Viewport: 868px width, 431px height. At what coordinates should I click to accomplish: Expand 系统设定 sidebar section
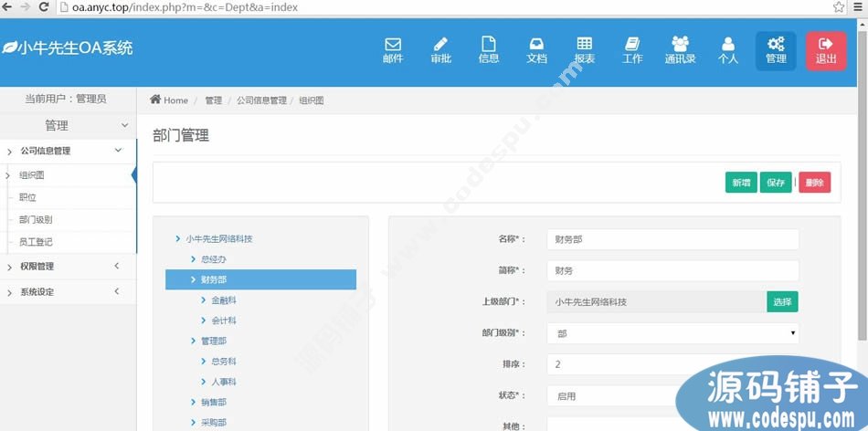(68, 291)
